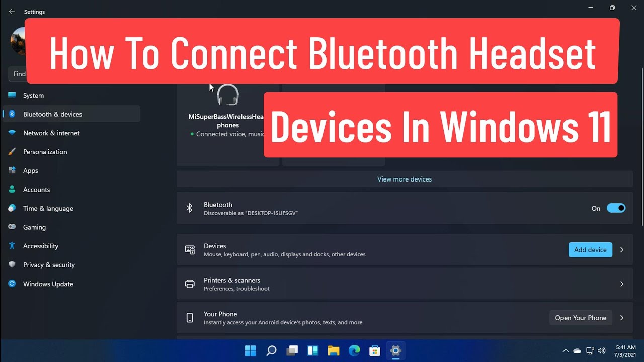Click the Open Your Phone button
This screenshot has width=644, height=362.
[581, 318]
